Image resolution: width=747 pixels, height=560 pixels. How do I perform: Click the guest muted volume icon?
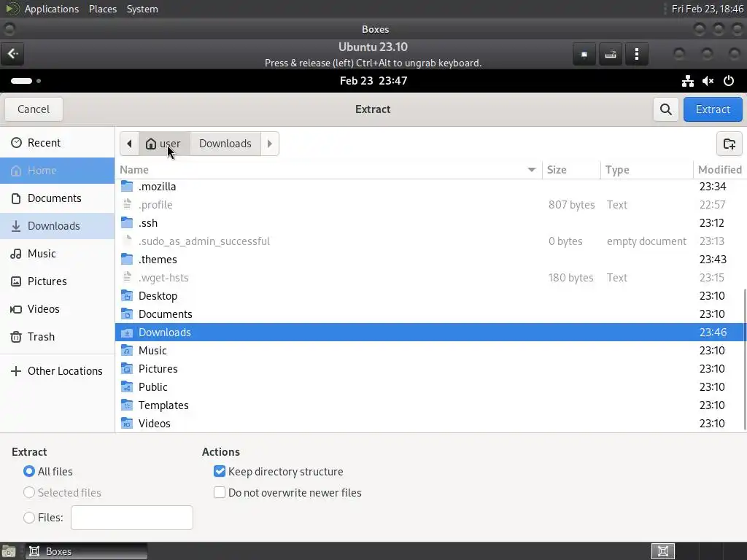coord(708,81)
